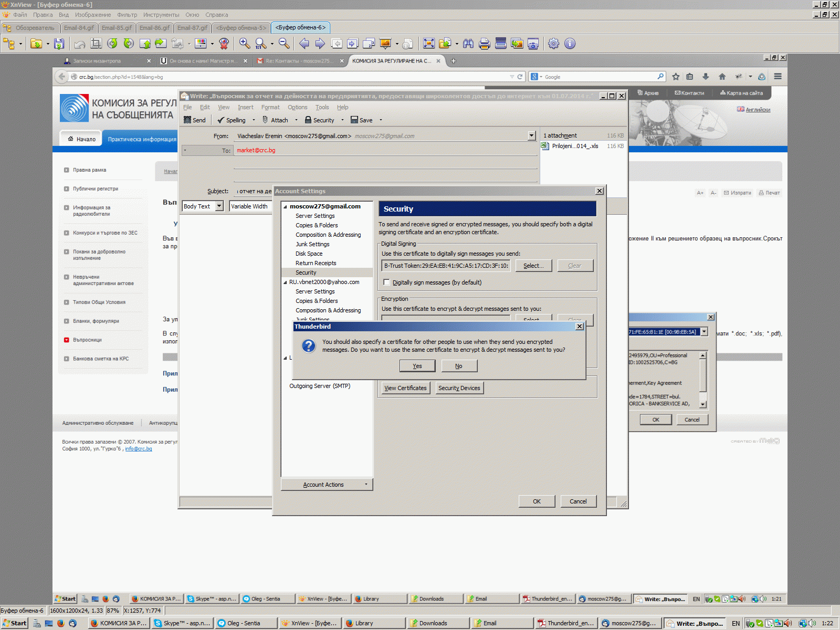Click the Attach paperclip button

click(275, 120)
